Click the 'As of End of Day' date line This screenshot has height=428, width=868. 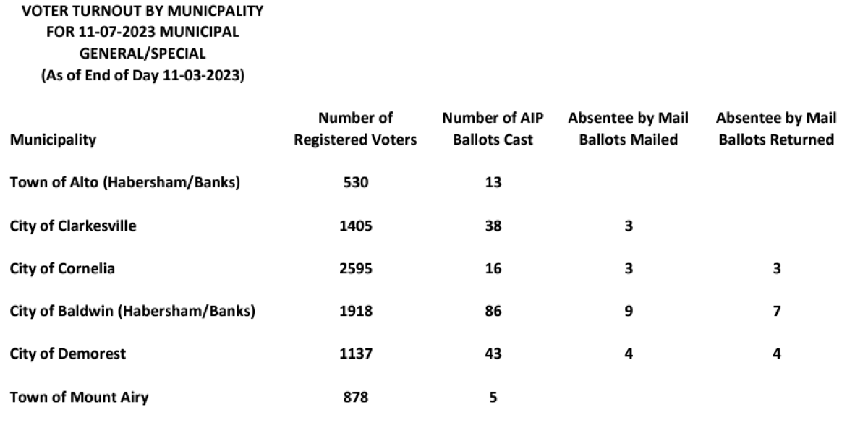pyautogui.click(x=142, y=76)
